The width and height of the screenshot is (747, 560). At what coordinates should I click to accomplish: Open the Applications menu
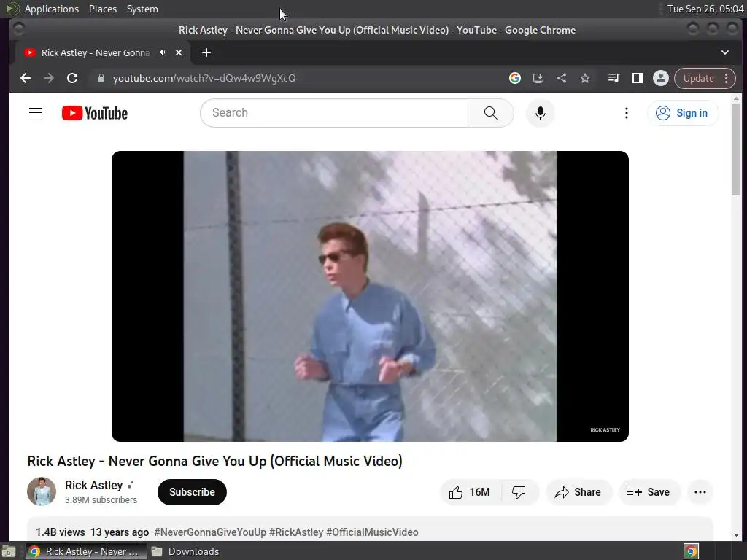[x=52, y=9]
